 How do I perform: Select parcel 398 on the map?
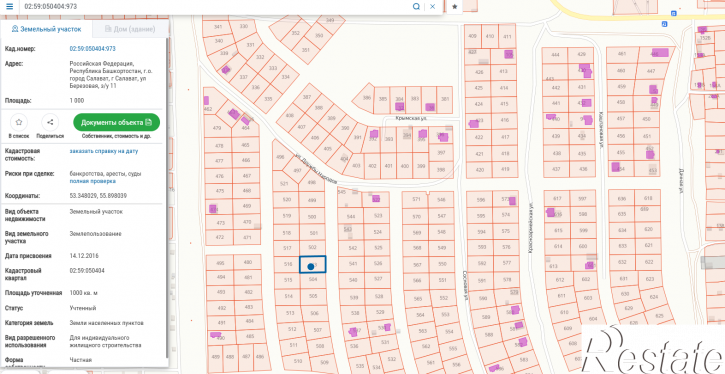[x=441, y=170]
